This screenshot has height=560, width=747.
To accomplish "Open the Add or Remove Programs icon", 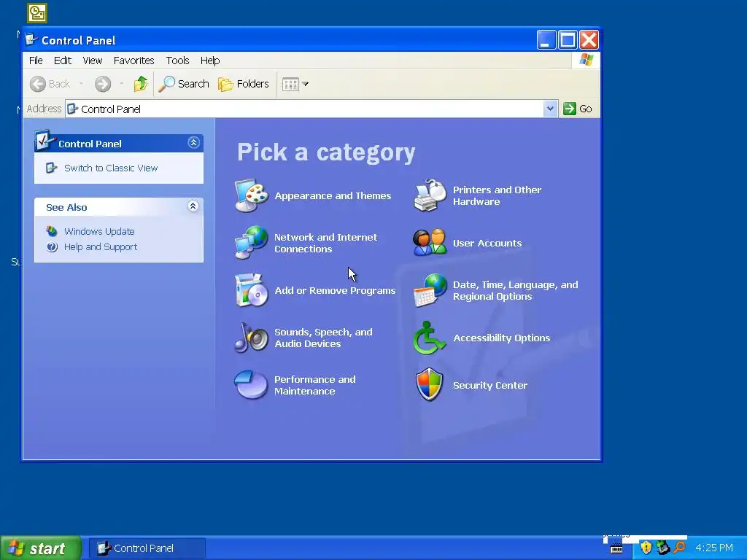I will click(252, 290).
